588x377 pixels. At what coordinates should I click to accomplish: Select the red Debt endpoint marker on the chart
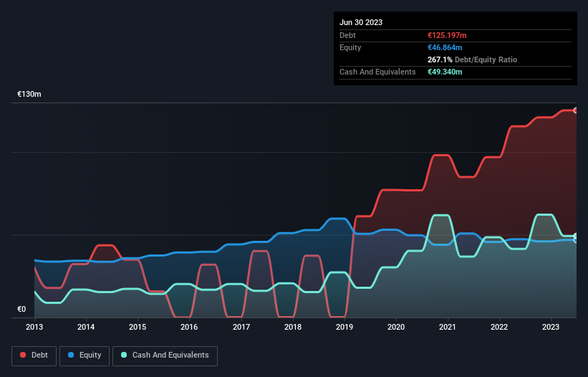(576, 110)
